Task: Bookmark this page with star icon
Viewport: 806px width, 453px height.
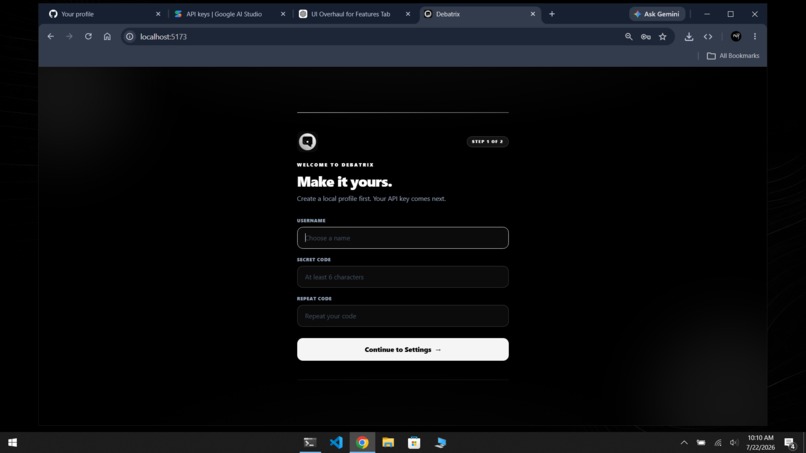Action: [663, 37]
